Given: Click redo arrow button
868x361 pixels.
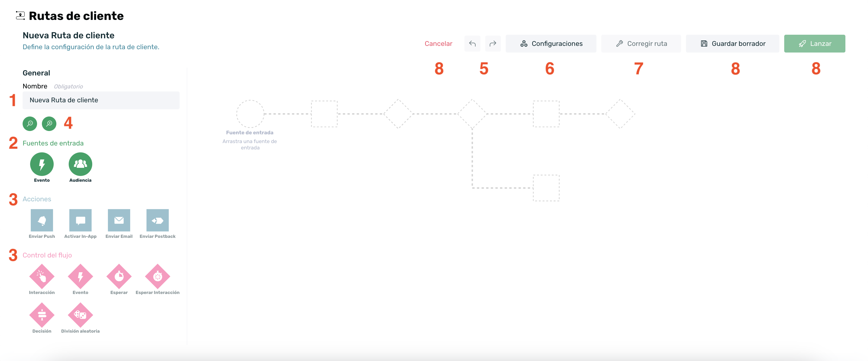Looking at the screenshot, I should pos(492,43).
